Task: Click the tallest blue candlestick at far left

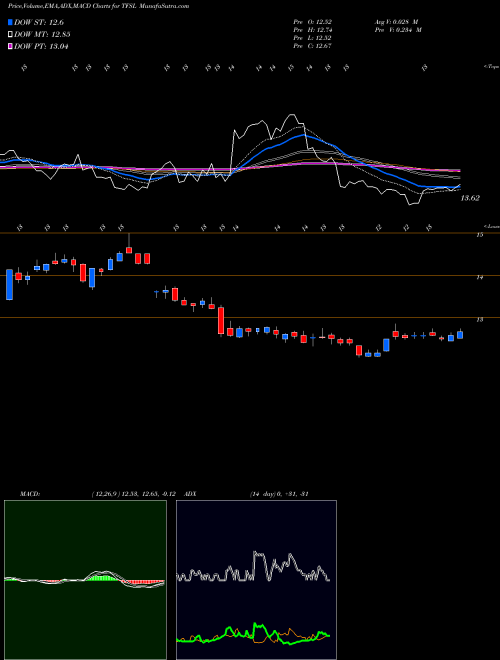Action: [x=9, y=285]
